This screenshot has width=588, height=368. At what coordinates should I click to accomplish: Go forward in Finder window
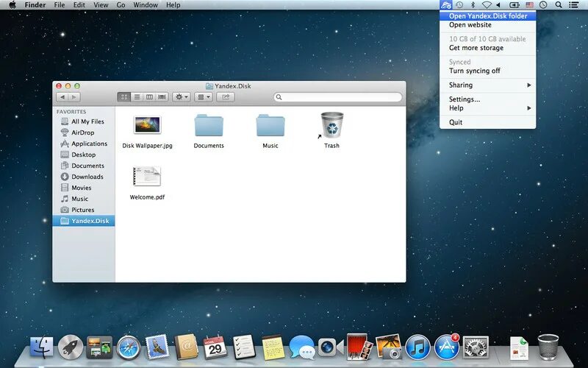click(x=74, y=97)
